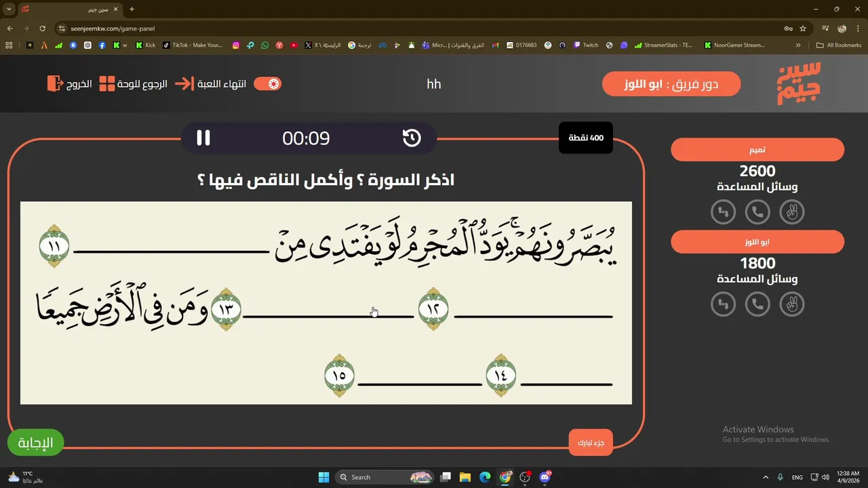The height and width of the screenshot is (488, 868).
Task: Open the taskbar clock showing 12:38 AM
Action: [848, 477]
